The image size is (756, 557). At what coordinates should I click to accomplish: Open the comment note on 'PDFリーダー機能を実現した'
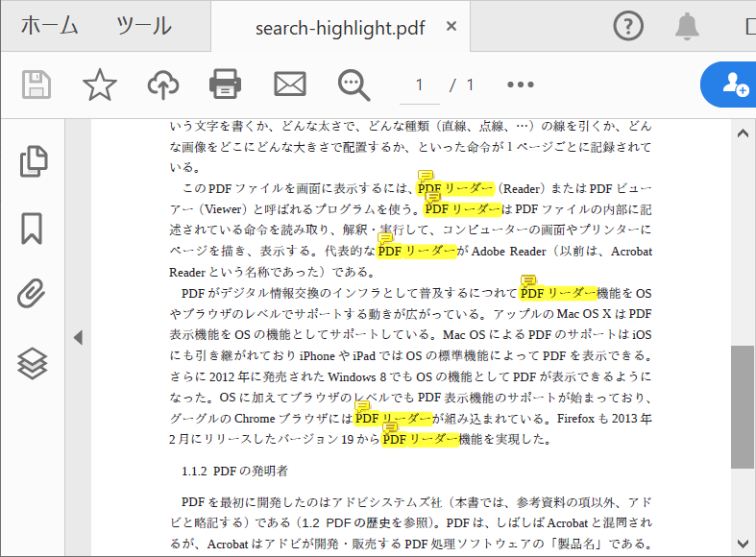pos(390,428)
